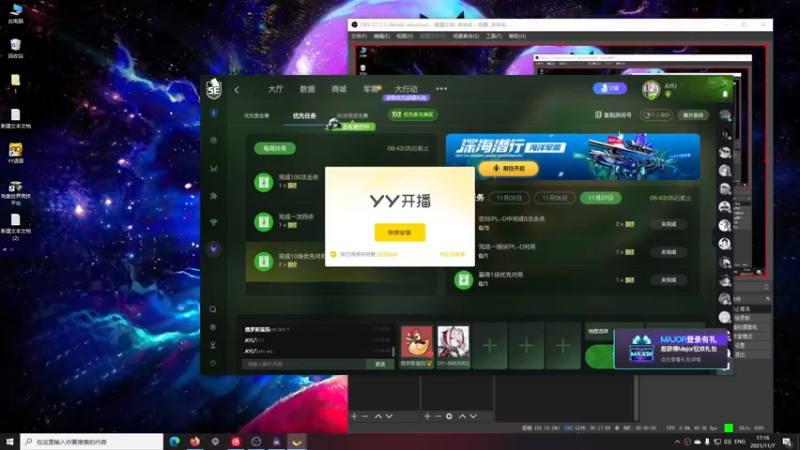This screenshot has height=450, width=800.
Task: Click the hourglass sidebar icon
Action: tap(213, 345)
